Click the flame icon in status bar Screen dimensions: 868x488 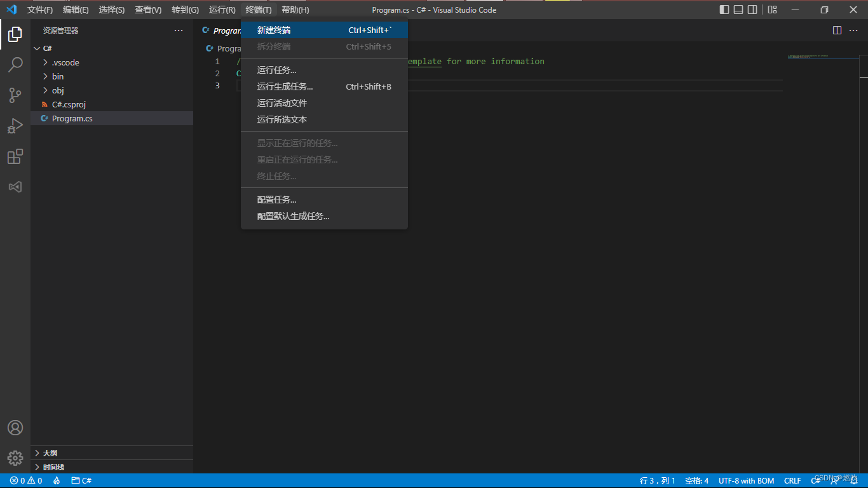tap(57, 481)
